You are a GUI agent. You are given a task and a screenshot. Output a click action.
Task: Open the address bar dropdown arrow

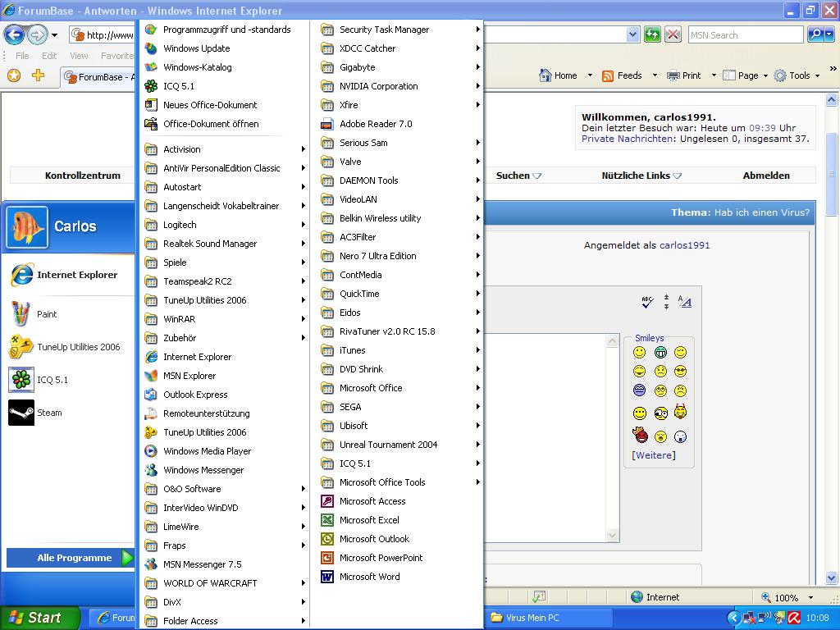click(632, 35)
